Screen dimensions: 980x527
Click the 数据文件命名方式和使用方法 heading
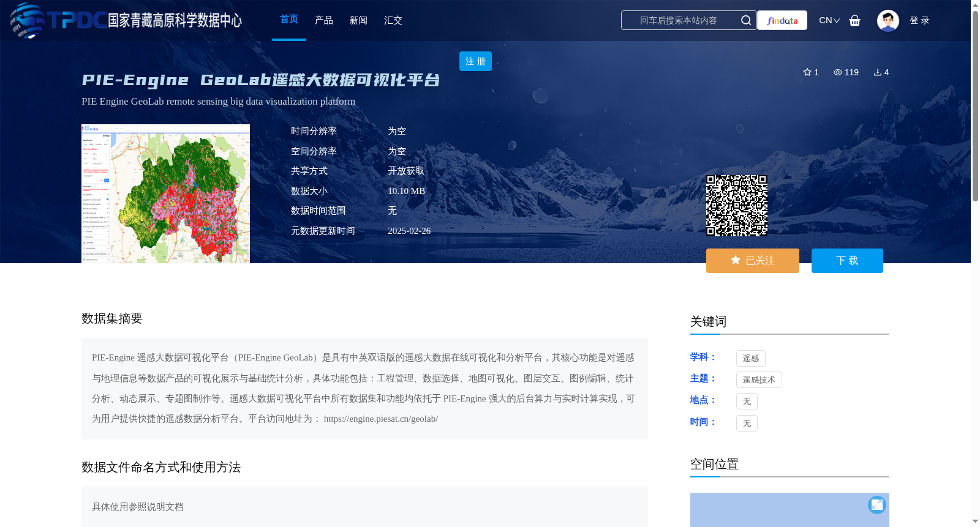pos(161,468)
